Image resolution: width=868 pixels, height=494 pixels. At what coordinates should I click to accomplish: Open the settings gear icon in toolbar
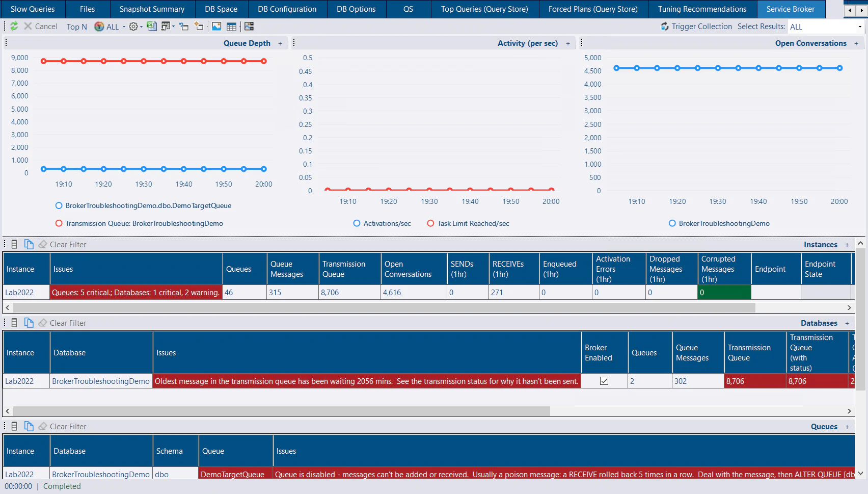pos(133,27)
